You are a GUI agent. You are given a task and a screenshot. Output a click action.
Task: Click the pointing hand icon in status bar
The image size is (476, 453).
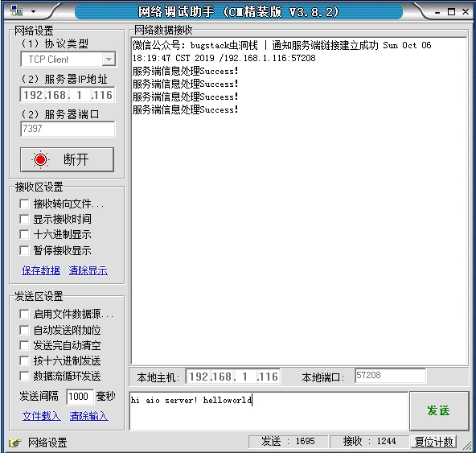(15, 443)
